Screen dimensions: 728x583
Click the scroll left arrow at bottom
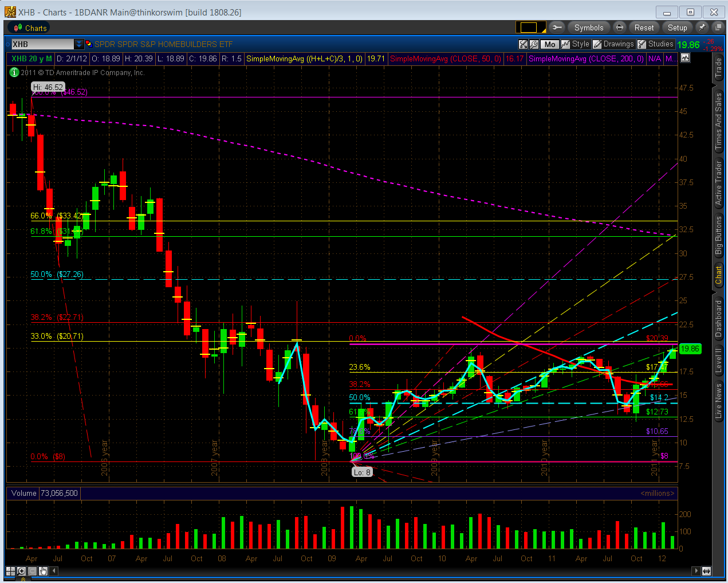click(x=54, y=571)
